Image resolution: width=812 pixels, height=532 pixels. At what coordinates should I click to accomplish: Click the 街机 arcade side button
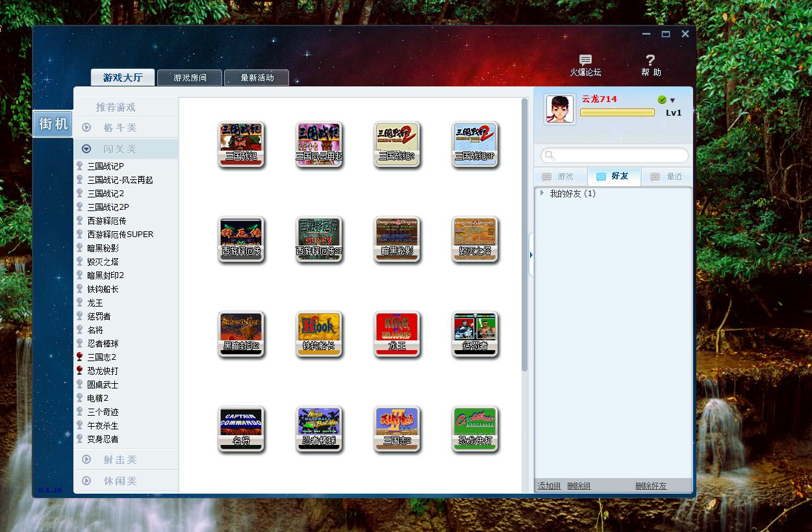point(53,123)
